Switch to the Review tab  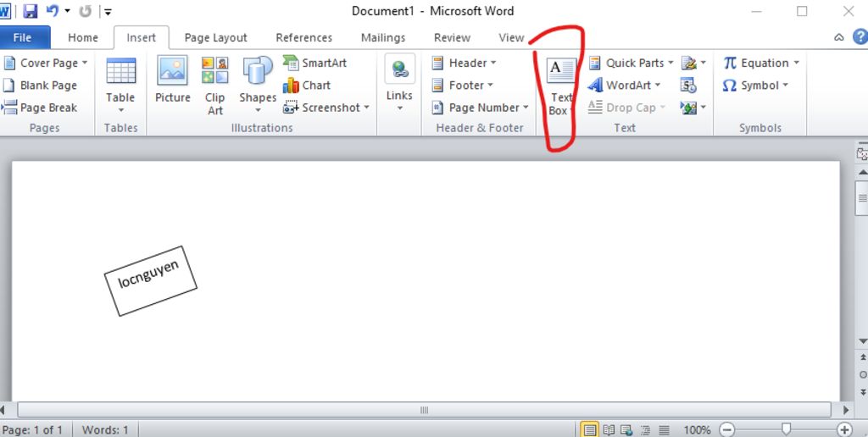(x=453, y=37)
